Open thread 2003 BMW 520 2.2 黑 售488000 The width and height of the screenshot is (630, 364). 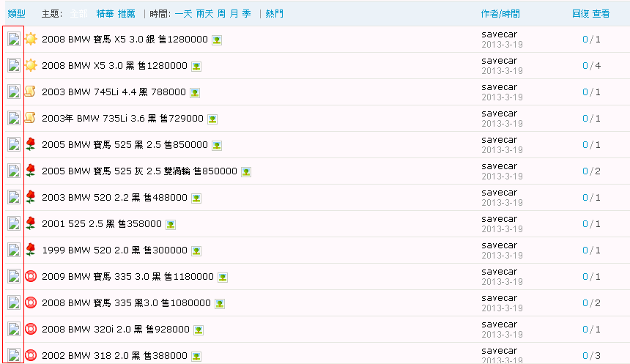click(x=114, y=197)
